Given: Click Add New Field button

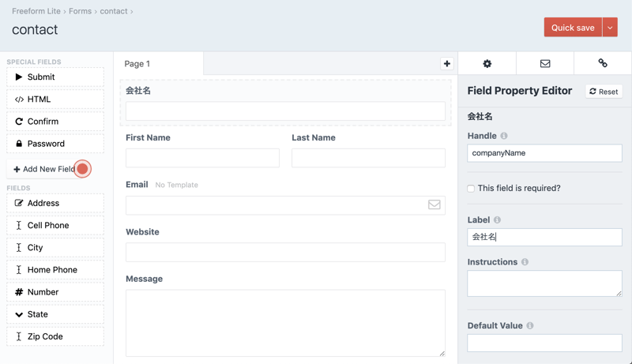Looking at the screenshot, I should [x=44, y=169].
